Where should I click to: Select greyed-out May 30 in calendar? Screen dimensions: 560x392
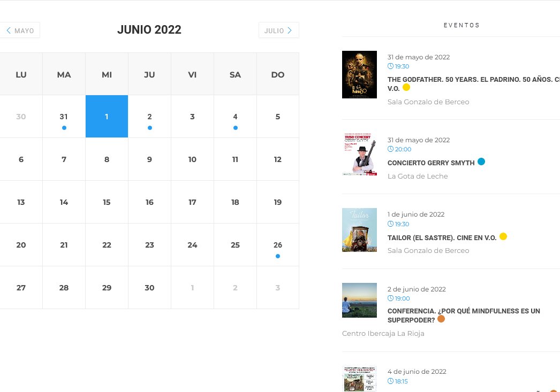(x=21, y=116)
